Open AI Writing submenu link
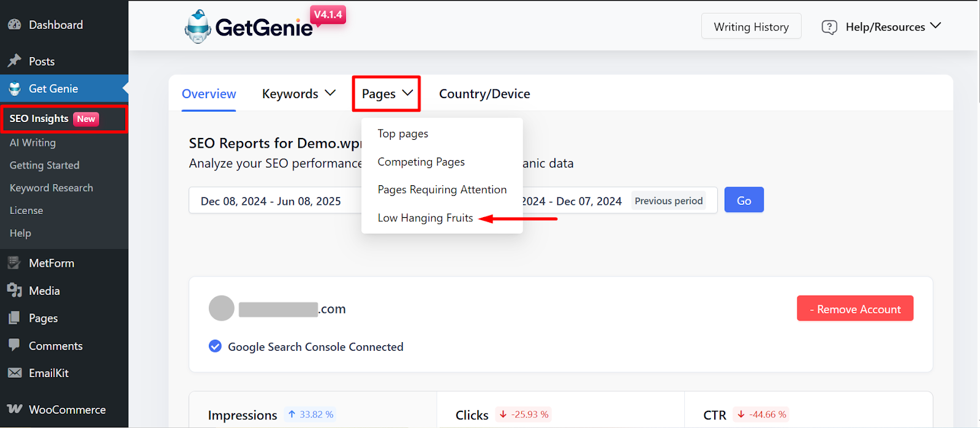Viewport: 980px width, 428px height. tap(32, 142)
